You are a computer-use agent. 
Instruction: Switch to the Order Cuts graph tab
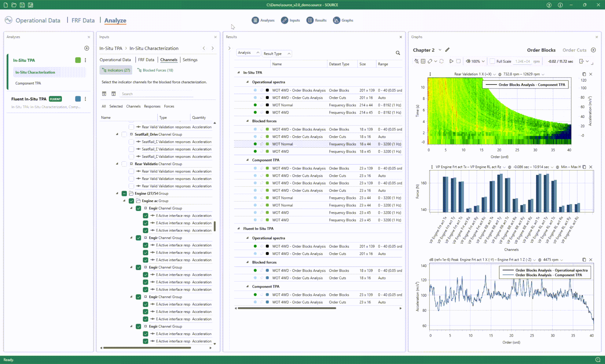pyautogui.click(x=574, y=50)
